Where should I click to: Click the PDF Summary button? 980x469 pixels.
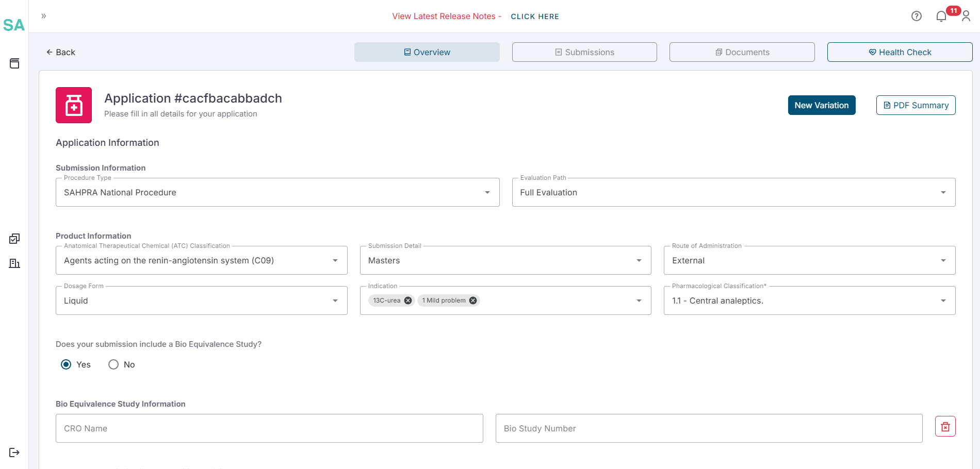(916, 105)
